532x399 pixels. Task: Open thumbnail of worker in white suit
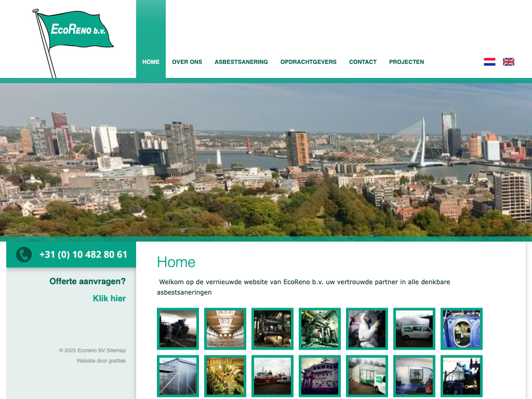point(367,329)
